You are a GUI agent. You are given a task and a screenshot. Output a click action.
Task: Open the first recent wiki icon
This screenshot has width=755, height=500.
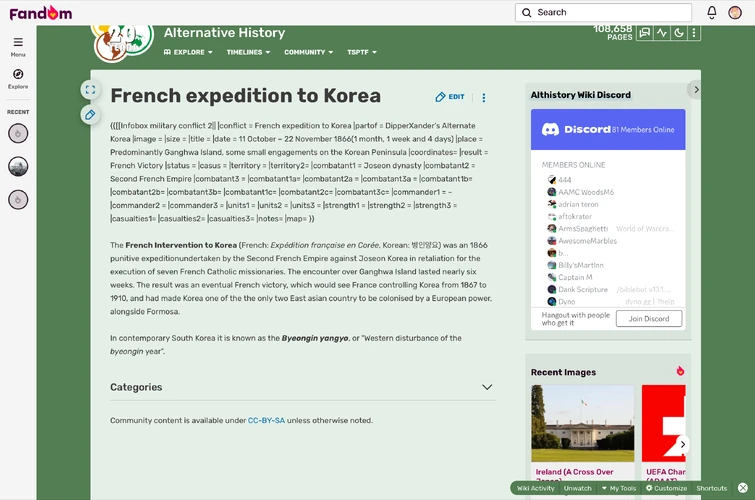click(x=18, y=133)
